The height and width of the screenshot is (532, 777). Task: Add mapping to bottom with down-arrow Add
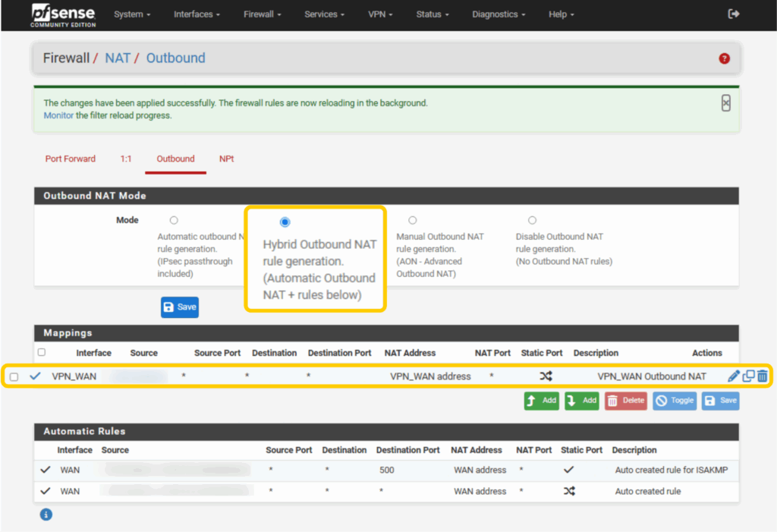pos(581,400)
